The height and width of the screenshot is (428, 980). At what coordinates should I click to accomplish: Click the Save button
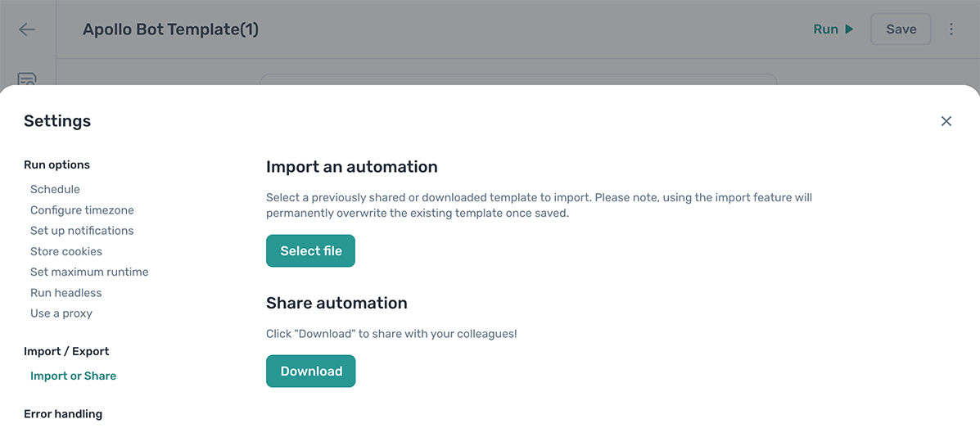[x=901, y=29]
